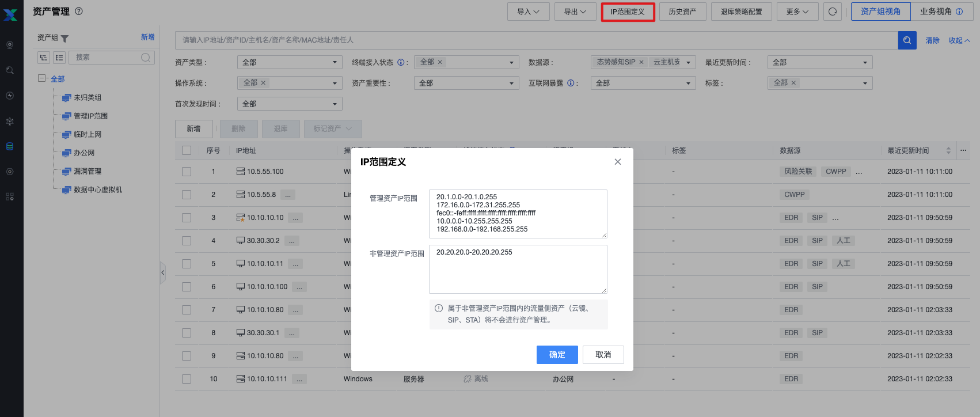Open 退库策略配置
The image size is (980, 417).
pyautogui.click(x=742, y=12)
